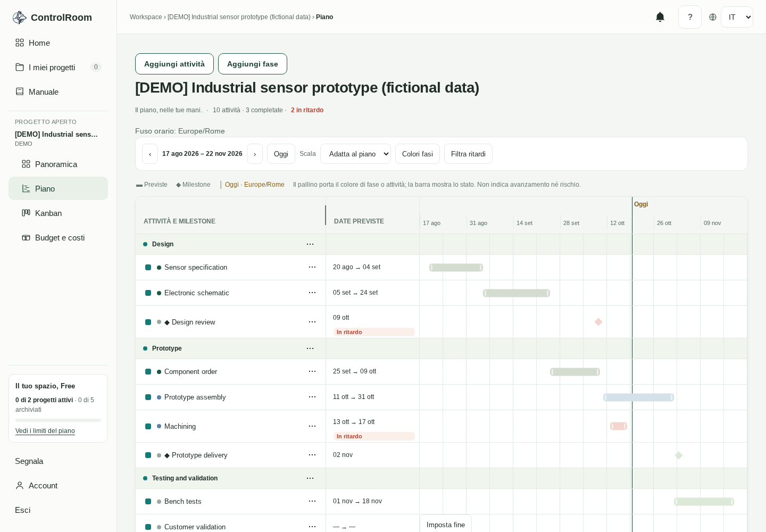Screen dimensions: 766x532
Task: Switch to the Kanban view
Action: tap(58, 213)
